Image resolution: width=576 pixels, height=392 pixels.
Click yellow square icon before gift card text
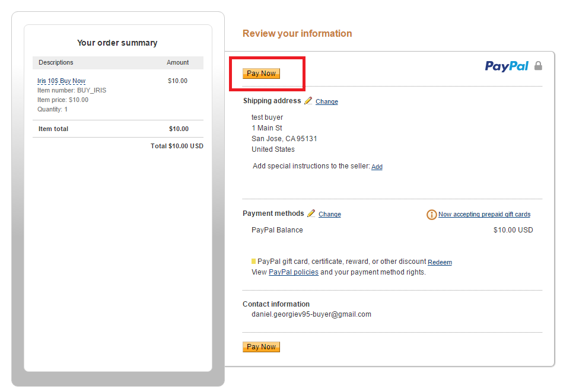(253, 262)
